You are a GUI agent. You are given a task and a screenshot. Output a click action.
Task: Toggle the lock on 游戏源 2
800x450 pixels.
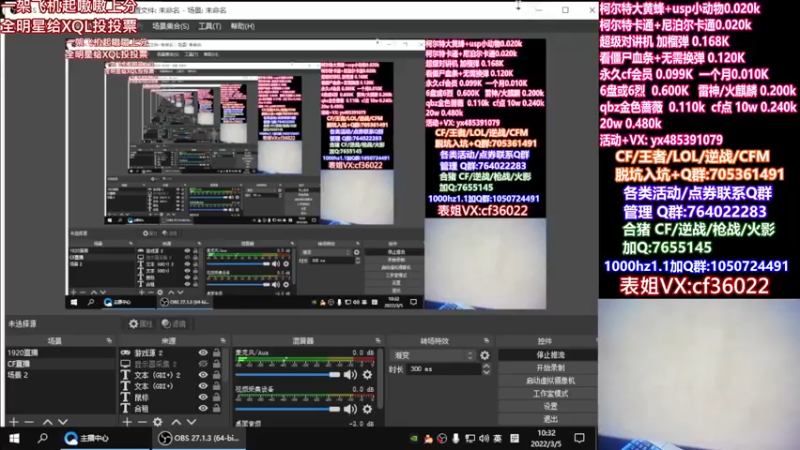(217, 353)
